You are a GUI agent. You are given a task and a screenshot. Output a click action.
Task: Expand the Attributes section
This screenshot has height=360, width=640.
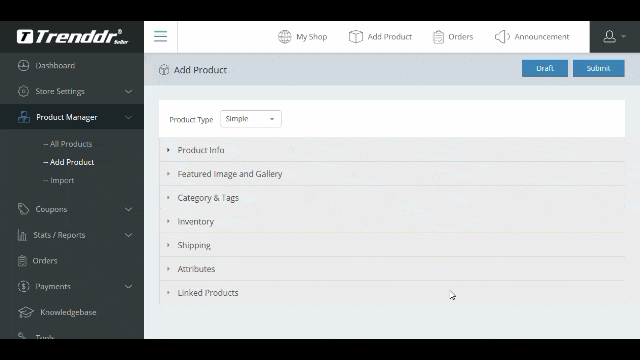coord(392,269)
